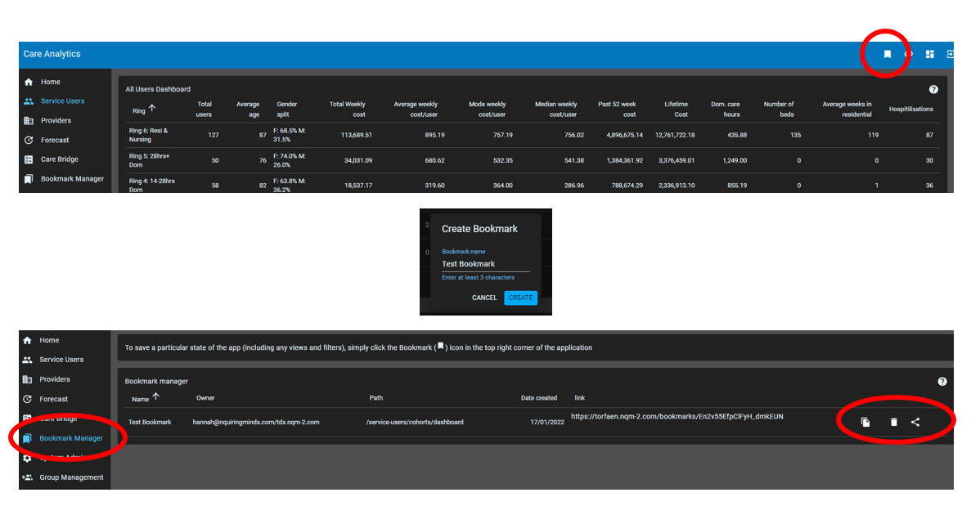
Task: Click the hannah@nquiringminds.com owner cell
Action: tap(255, 422)
